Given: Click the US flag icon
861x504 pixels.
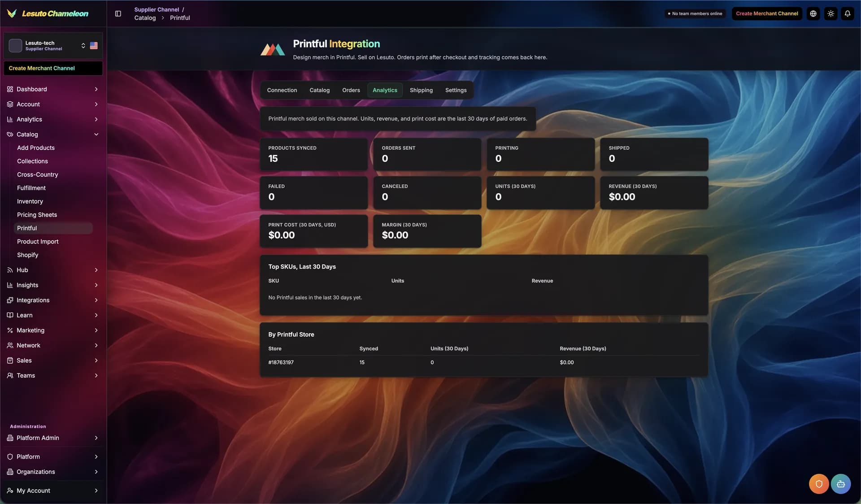Looking at the screenshot, I should tap(94, 45).
